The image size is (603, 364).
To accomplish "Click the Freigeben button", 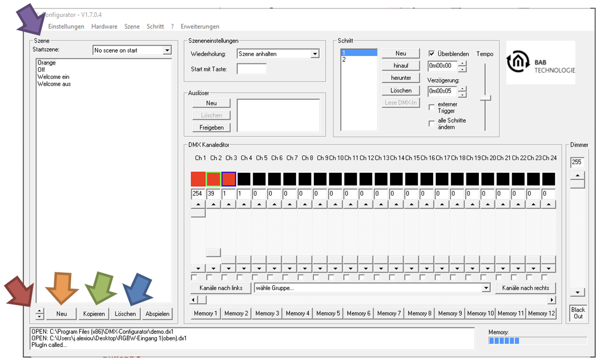I will [x=211, y=128].
